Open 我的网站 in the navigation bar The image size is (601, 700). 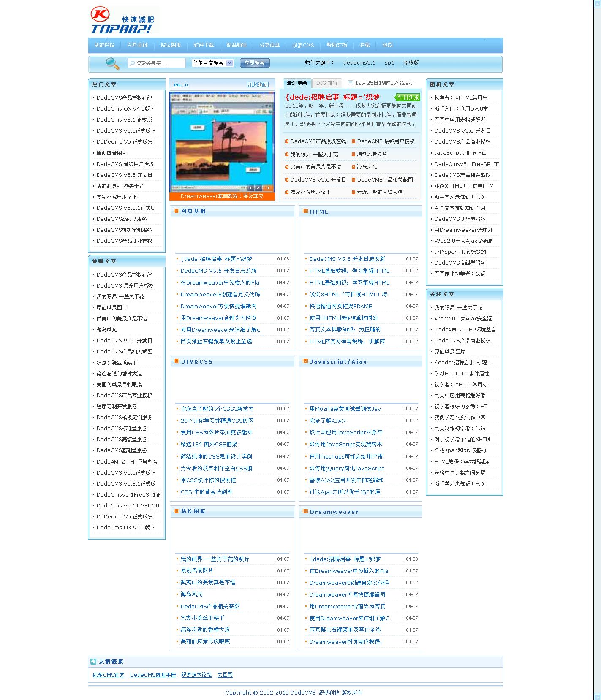[104, 45]
